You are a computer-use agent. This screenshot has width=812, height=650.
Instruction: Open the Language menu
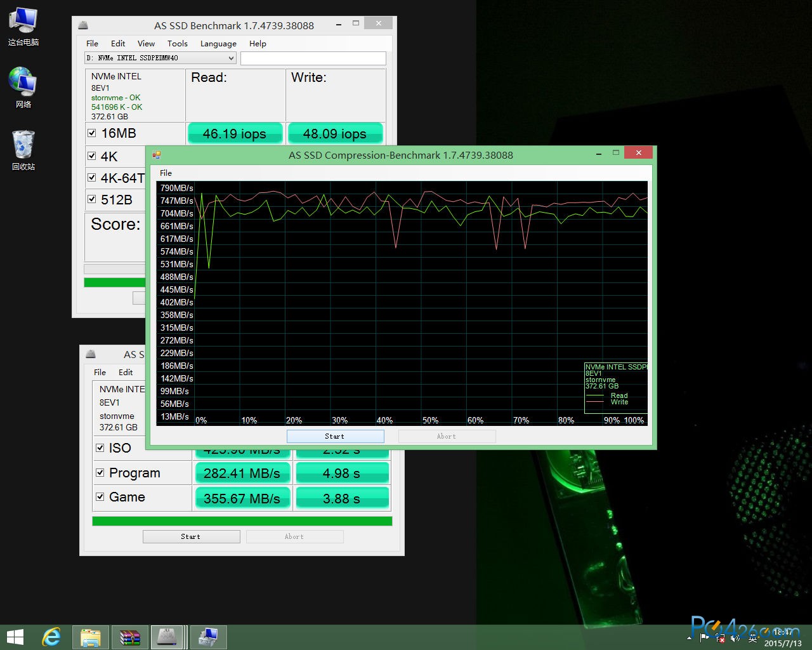click(218, 43)
